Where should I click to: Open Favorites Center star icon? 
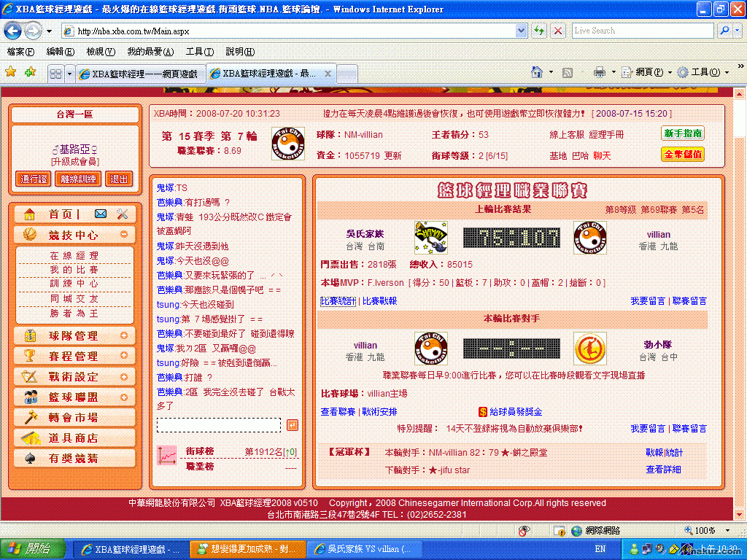10,72
